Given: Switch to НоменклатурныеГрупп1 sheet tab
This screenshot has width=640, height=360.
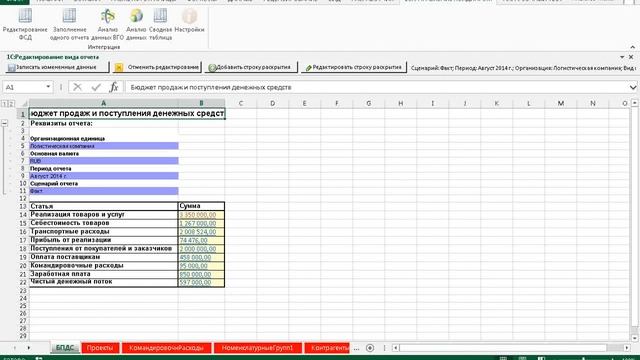Looking at the screenshot, I should tap(258, 348).
